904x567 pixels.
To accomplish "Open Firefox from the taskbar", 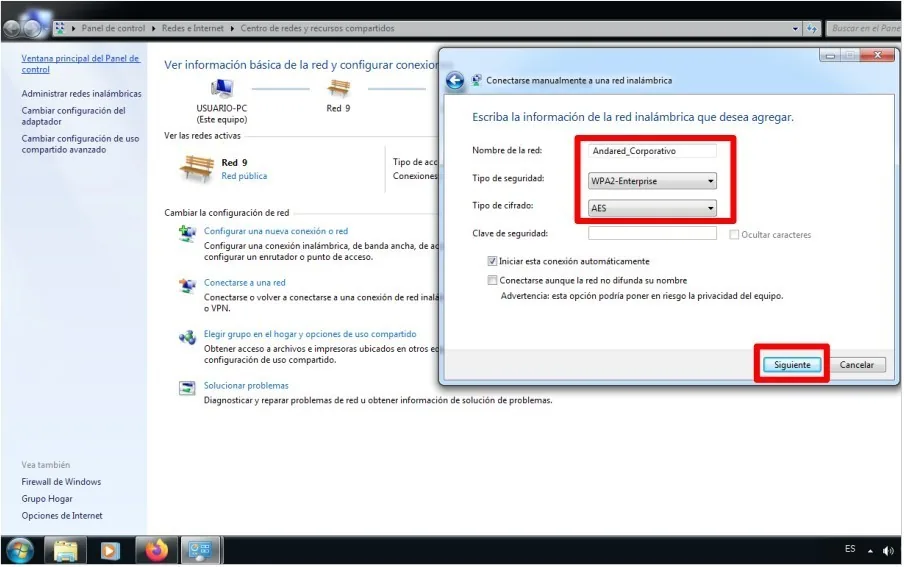I will (156, 550).
